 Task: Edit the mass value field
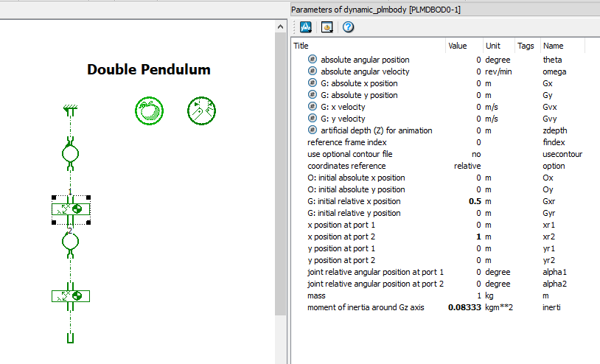coord(464,295)
